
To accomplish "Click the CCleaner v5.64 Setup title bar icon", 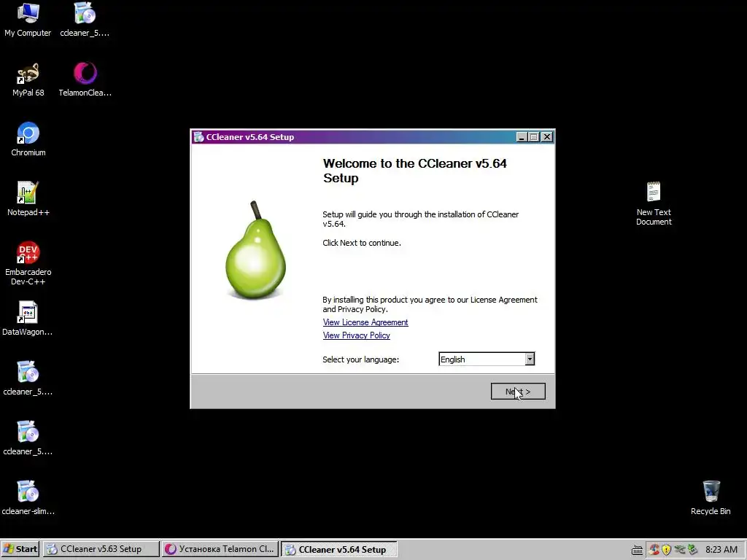I will tap(198, 137).
